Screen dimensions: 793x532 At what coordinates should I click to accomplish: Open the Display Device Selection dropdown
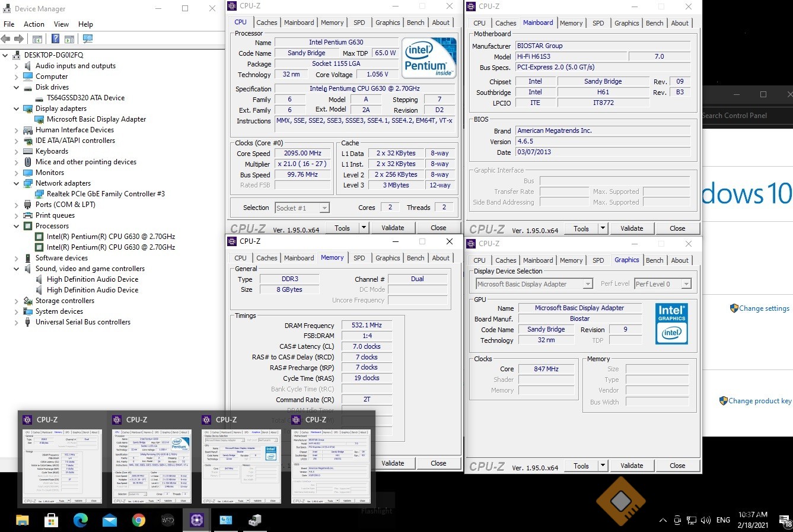(x=587, y=284)
